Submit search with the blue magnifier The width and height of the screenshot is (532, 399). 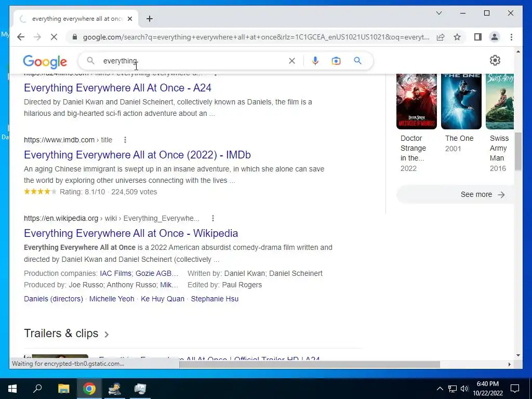click(357, 61)
